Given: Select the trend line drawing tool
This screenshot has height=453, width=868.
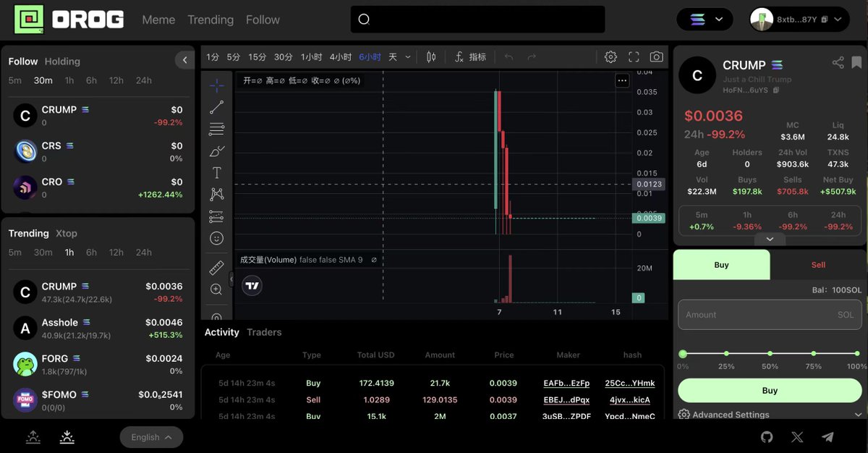Looking at the screenshot, I should tap(216, 108).
